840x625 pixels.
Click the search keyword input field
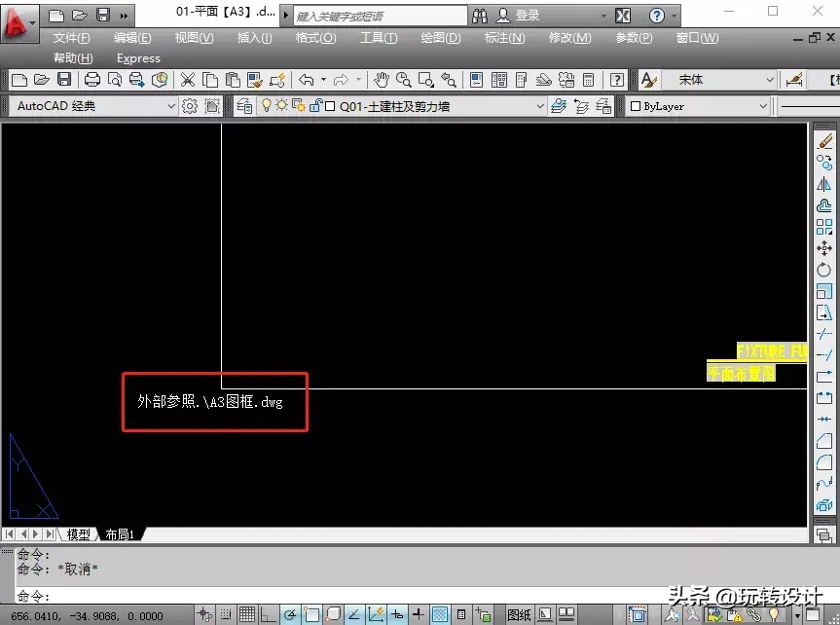point(381,17)
